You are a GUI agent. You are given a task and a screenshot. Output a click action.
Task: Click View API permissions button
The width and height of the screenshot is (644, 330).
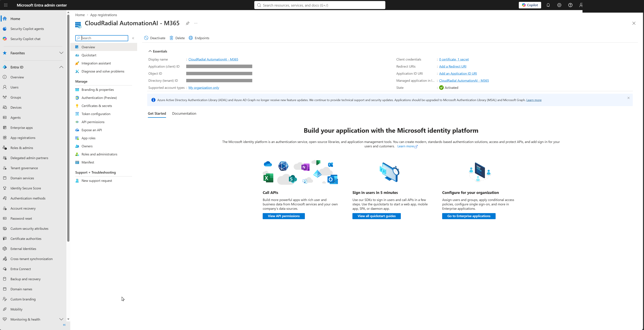click(284, 216)
